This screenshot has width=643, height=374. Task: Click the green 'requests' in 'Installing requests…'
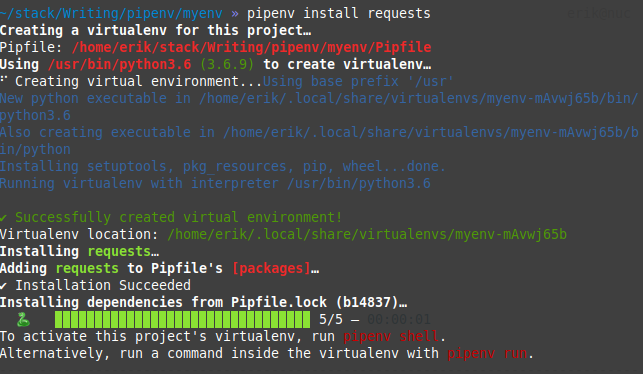tap(119, 251)
